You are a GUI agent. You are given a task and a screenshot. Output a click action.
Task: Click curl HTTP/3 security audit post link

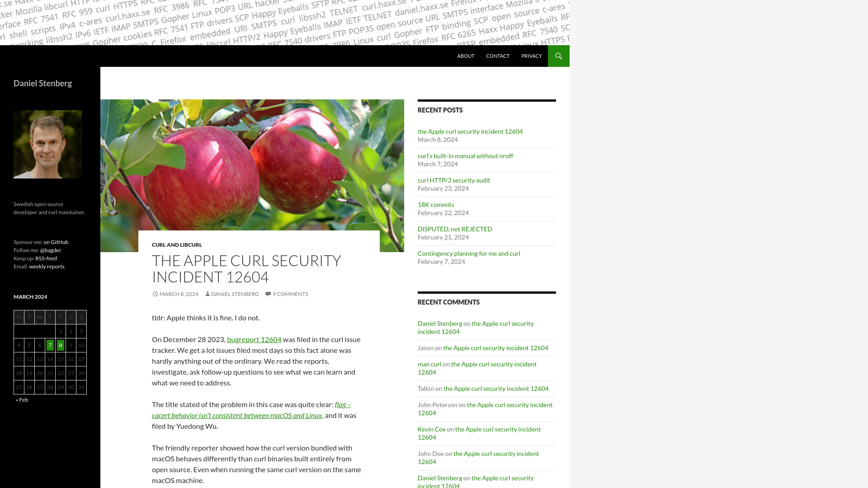[454, 180]
